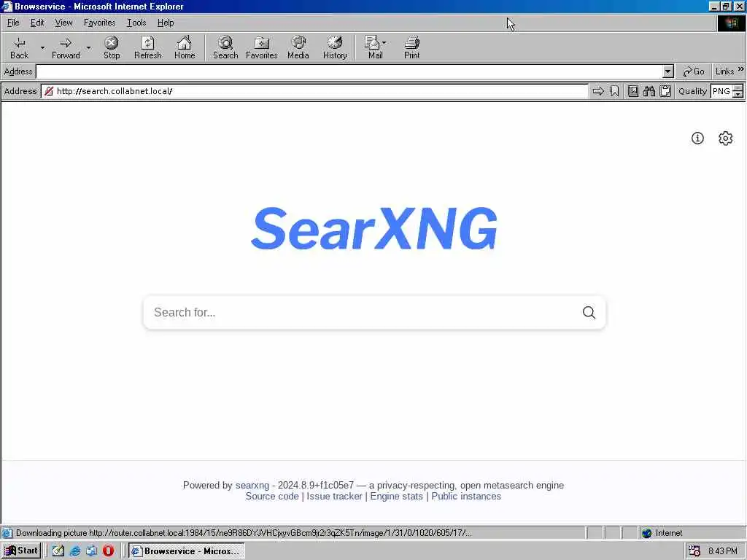Open the Help menu
The image size is (747, 560).
(x=166, y=23)
